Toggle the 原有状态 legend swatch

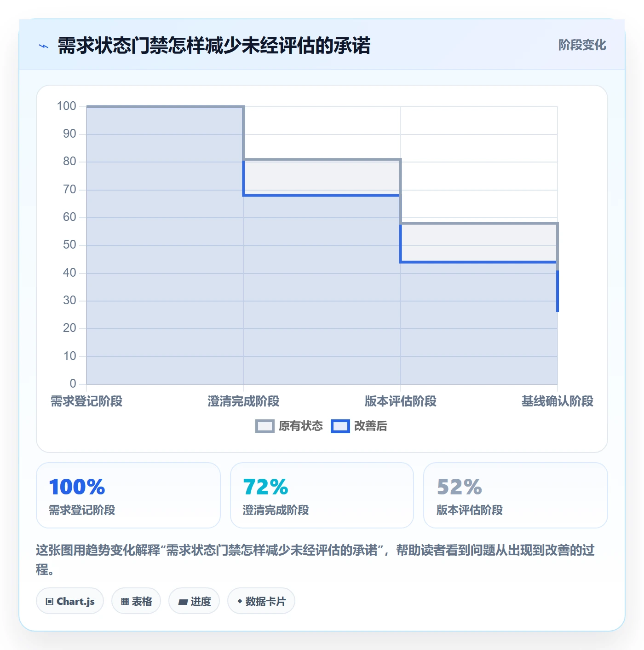click(x=265, y=426)
